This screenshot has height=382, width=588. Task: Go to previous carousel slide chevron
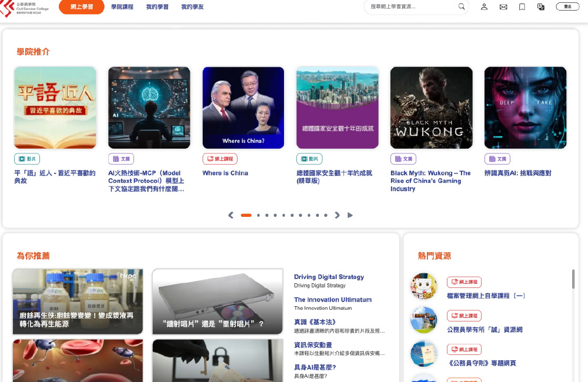pyautogui.click(x=231, y=215)
